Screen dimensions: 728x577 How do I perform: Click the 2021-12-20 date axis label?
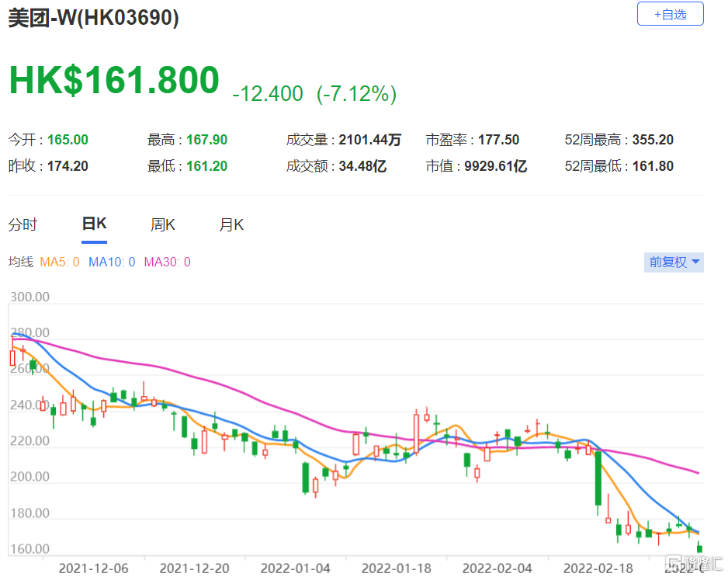[x=195, y=568]
